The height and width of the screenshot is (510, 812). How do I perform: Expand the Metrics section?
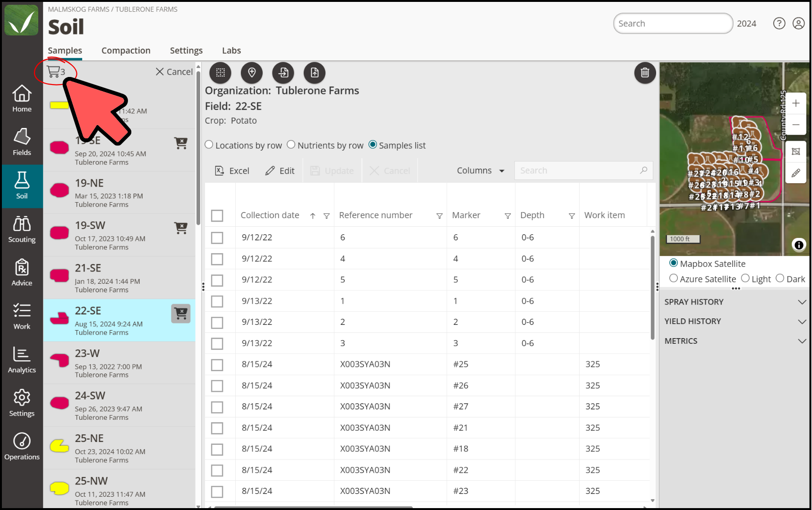[735, 341]
